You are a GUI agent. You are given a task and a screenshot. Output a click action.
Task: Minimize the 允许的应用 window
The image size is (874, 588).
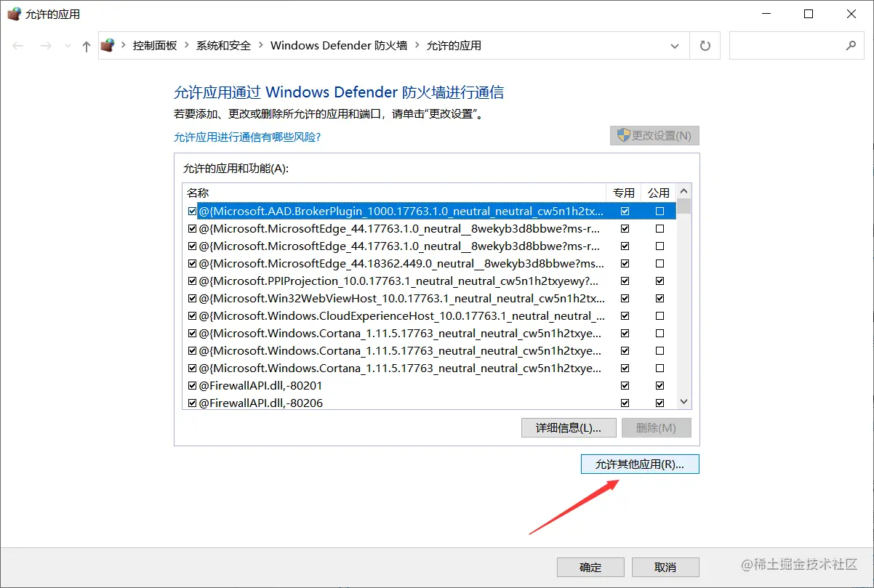[766, 14]
